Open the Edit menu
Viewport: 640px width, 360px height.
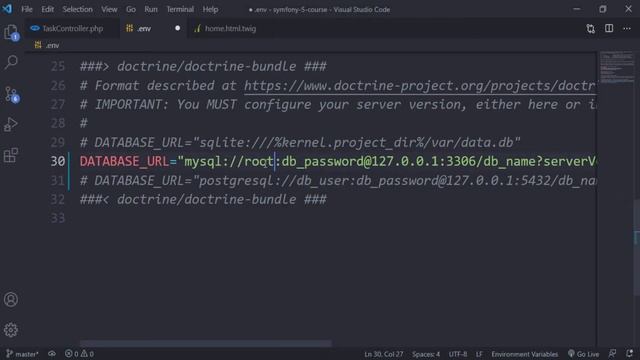point(47,9)
